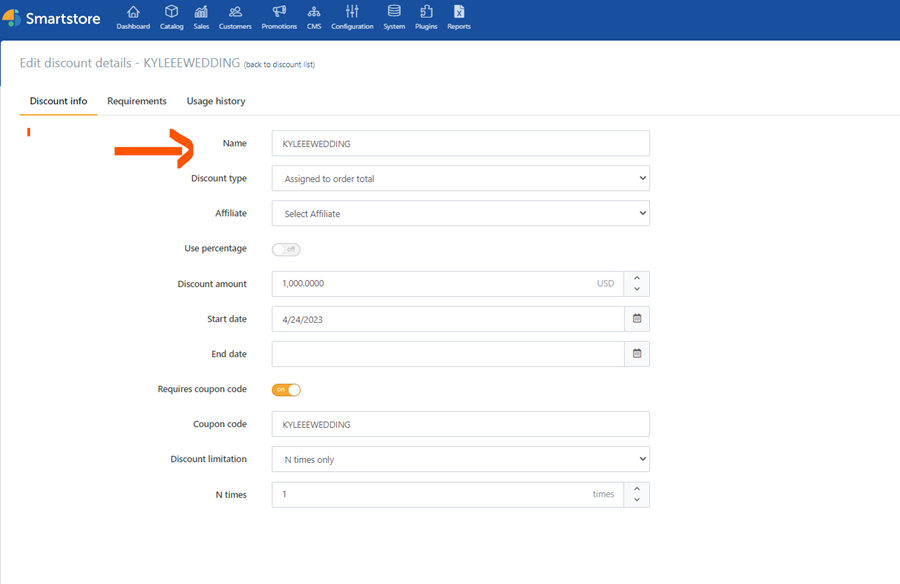Increase N times with up arrow
This screenshot has width=900, height=584.
[x=637, y=489]
